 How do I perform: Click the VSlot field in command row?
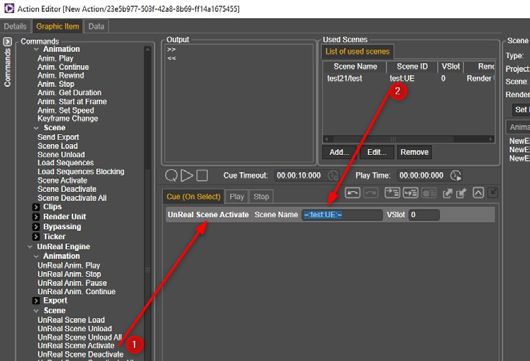pyautogui.click(x=424, y=215)
